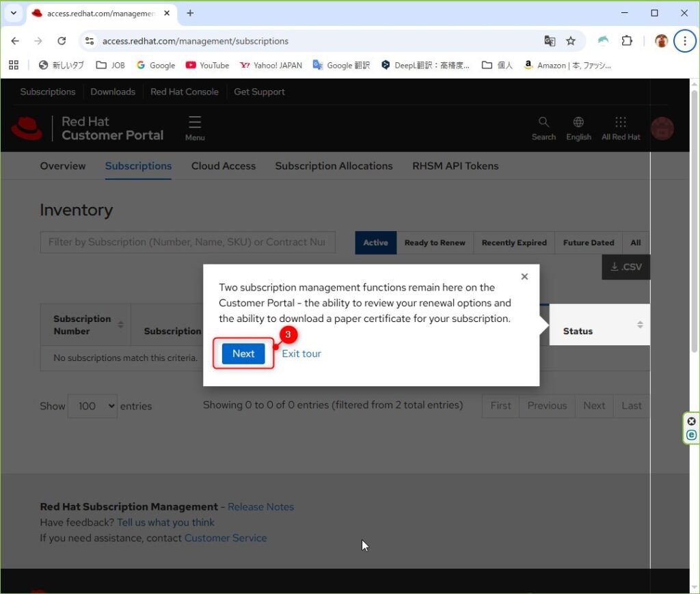This screenshot has width=700, height=594.
Task: Open the Red Hat user avatar
Action: click(662, 129)
